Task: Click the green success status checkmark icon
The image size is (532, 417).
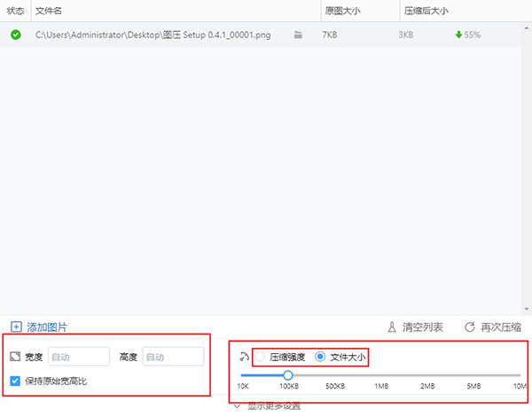Action: point(15,35)
